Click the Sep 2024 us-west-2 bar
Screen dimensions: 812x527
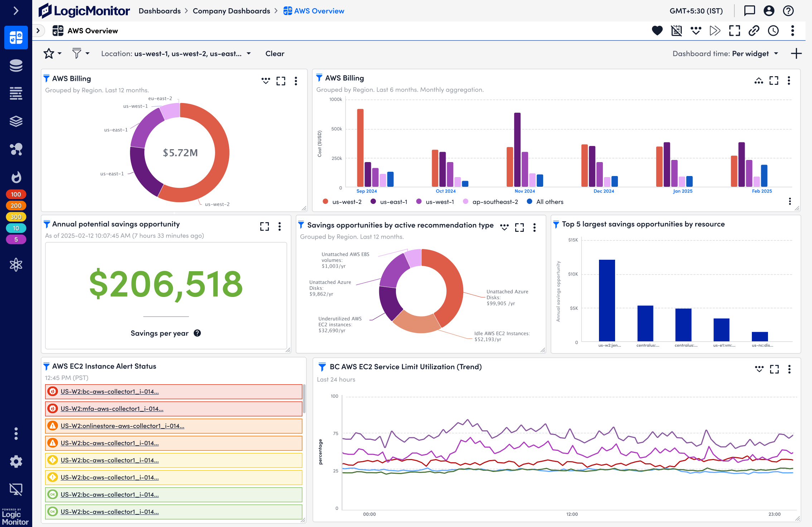coord(360,147)
